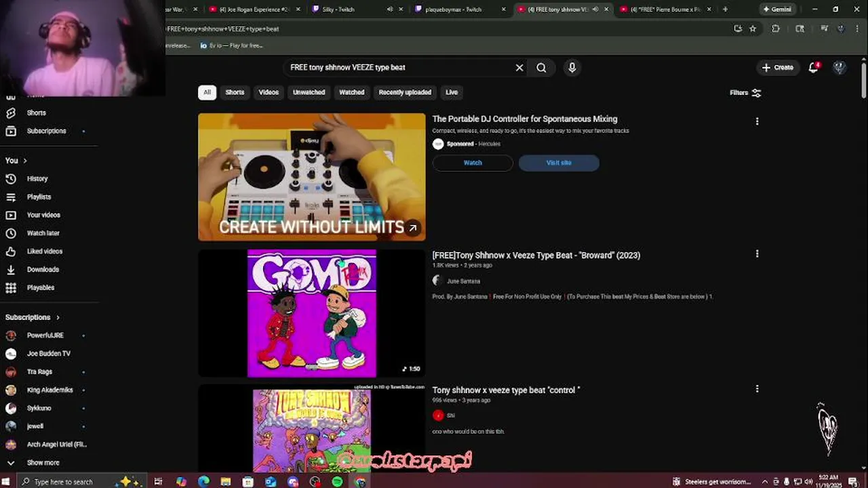Click Watch on the sponsored ad
The width and height of the screenshot is (868, 488).
[x=473, y=163]
